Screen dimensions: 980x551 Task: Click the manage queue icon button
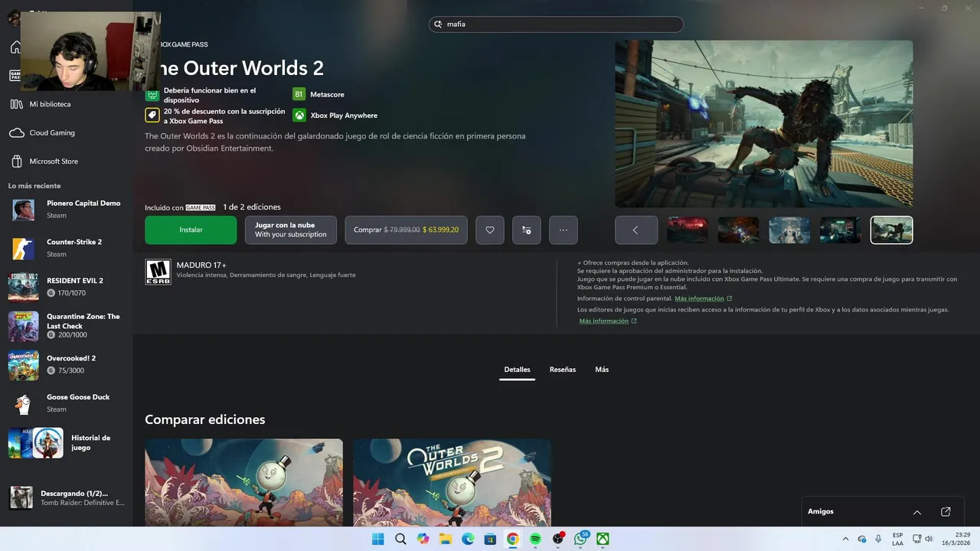click(x=527, y=230)
